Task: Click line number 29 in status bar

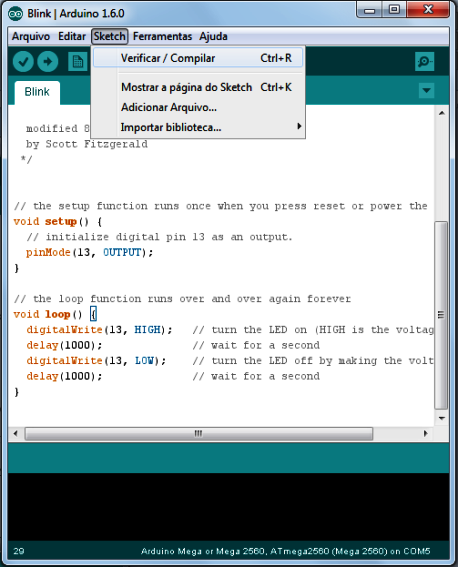Action: [19, 551]
